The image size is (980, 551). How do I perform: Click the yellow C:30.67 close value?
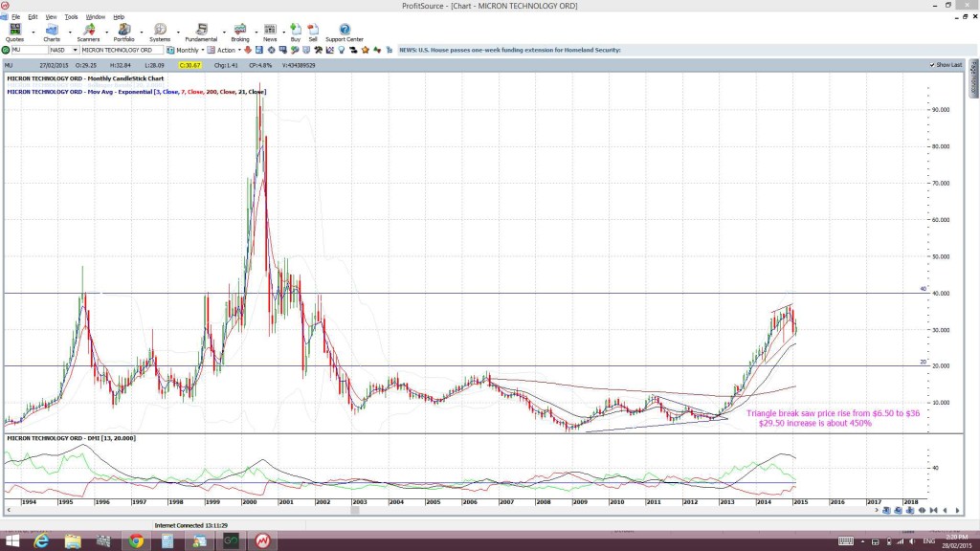point(189,65)
